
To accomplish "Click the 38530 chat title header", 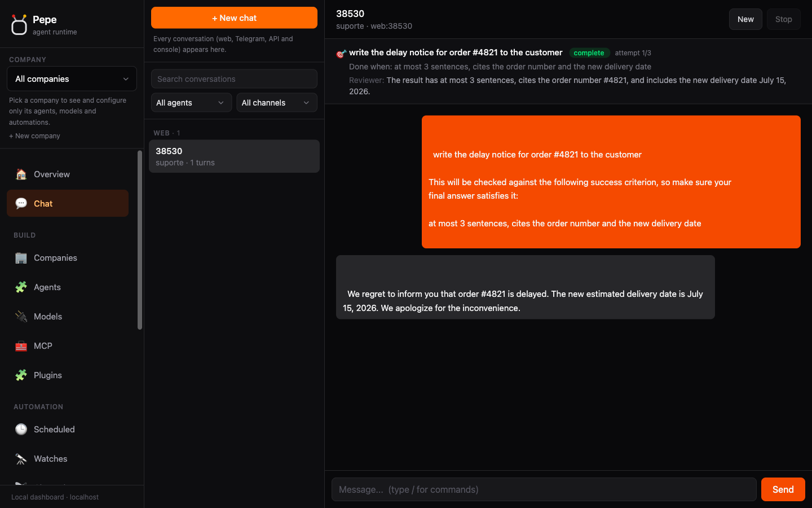I will point(350,14).
